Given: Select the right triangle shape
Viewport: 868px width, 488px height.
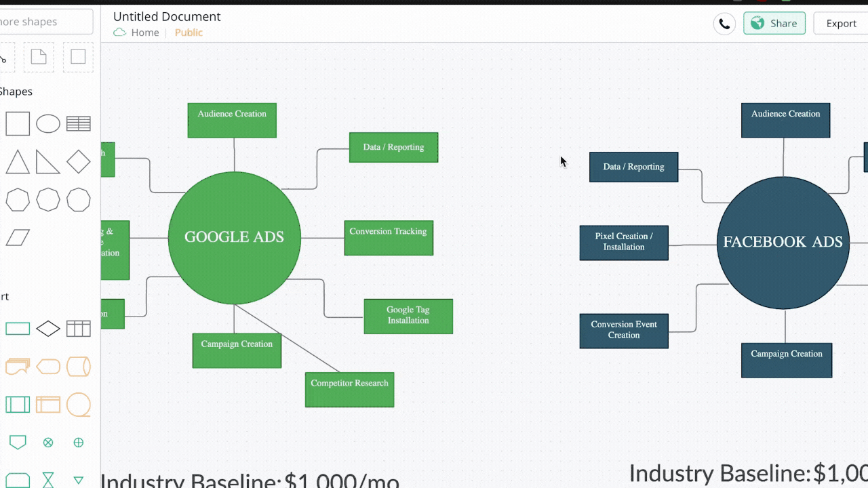Looking at the screenshot, I should pos(48,162).
